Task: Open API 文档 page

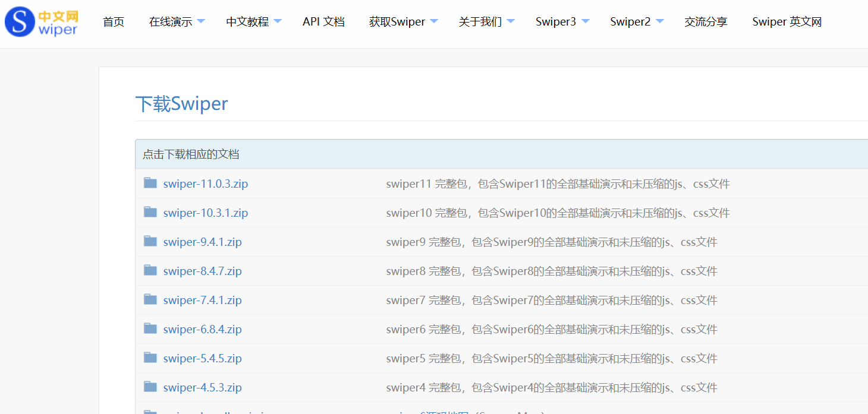Action: tap(323, 22)
